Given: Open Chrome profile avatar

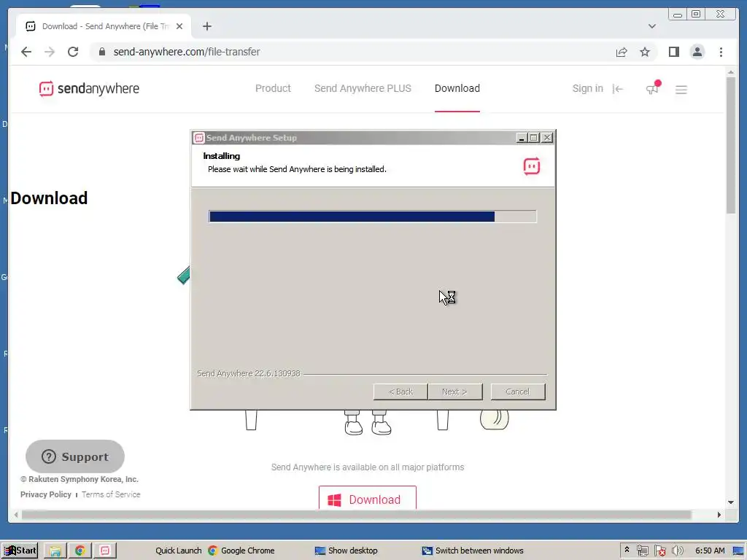Looking at the screenshot, I should 697,52.
